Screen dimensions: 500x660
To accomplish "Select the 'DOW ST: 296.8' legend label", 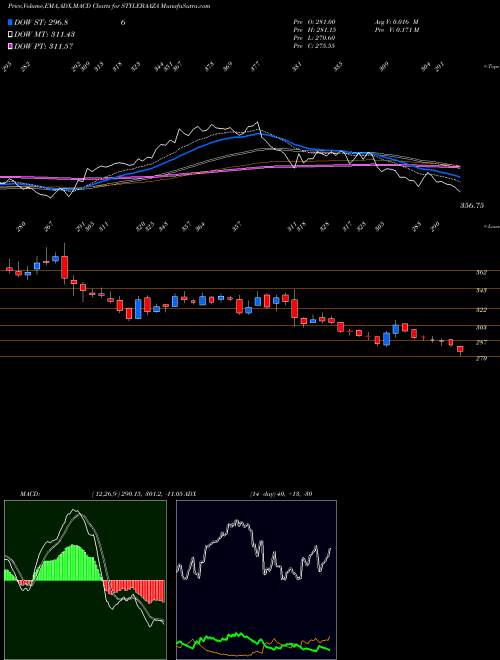I will (41, 22).
